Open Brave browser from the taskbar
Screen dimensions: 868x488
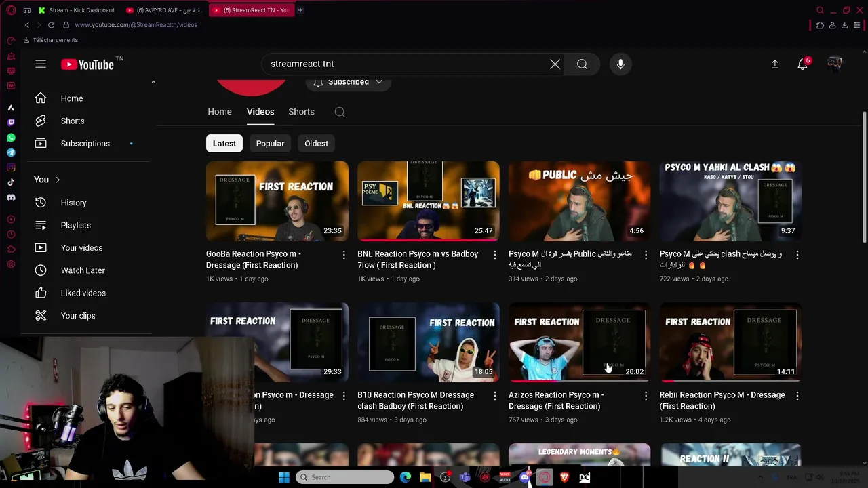(565, 477)
